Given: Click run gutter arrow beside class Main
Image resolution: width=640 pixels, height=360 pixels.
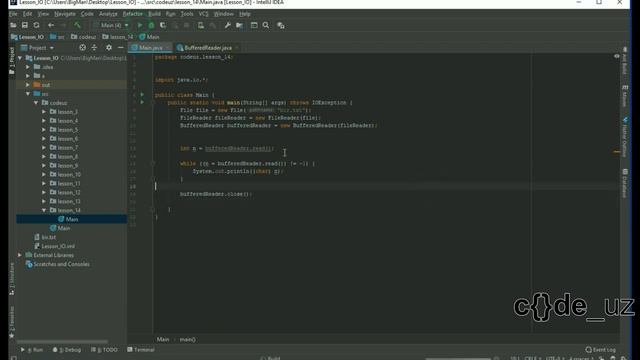Looking at the screenshot, I should click(142, 95).
